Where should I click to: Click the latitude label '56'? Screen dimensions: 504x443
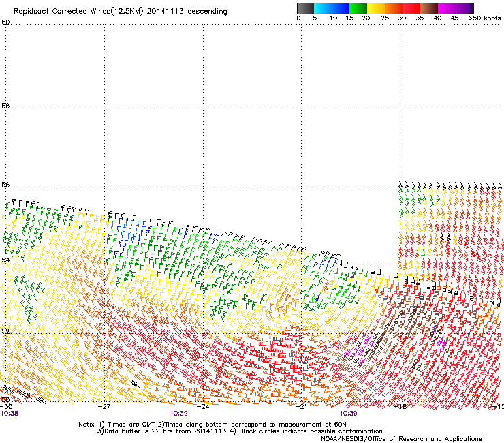coord(5,185)
